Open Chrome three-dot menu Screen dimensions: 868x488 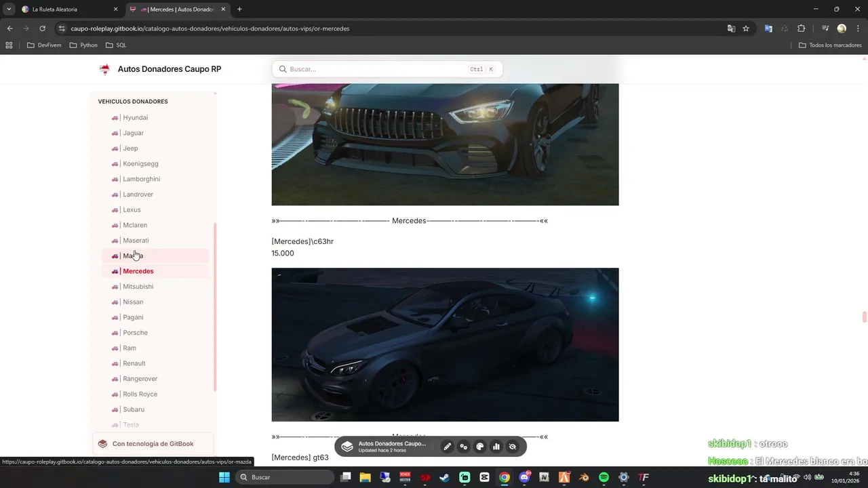click(857, 28)
